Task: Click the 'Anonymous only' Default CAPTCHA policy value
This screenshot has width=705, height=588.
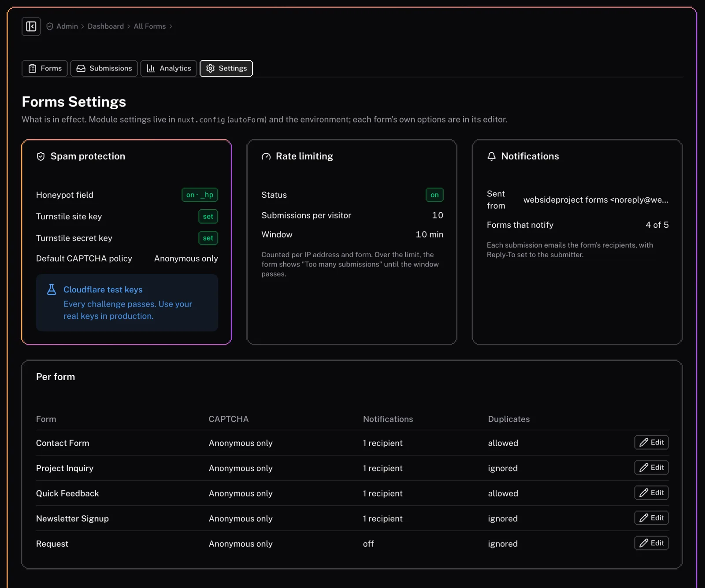Action: 186,259
